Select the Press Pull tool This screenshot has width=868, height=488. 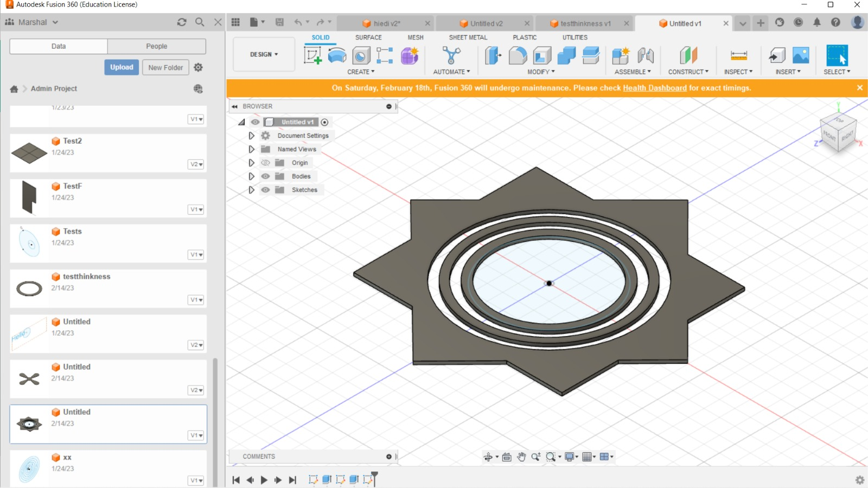[493, 55]
